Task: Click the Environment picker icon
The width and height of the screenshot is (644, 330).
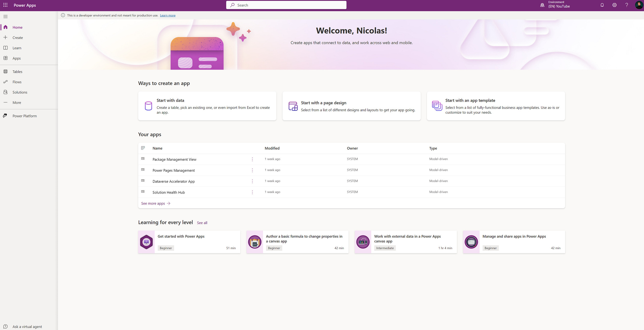Action: [x=542, y=5]
